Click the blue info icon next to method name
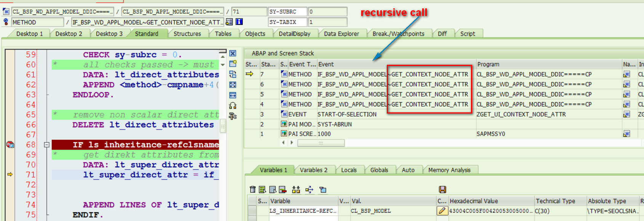Viewport: 644px width, 221px height. coord(239,22)
